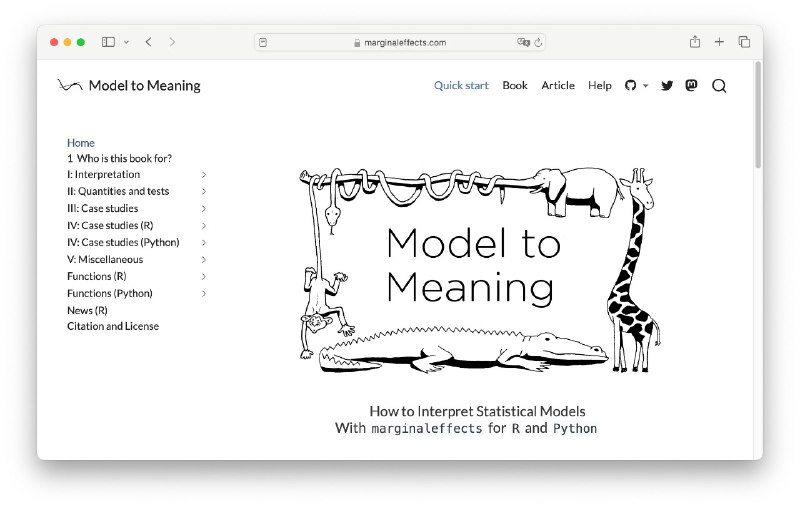Click the Model to Meaning logo curve icon
800x509 pixels.
pyautogui.click(x=70, y=85)
